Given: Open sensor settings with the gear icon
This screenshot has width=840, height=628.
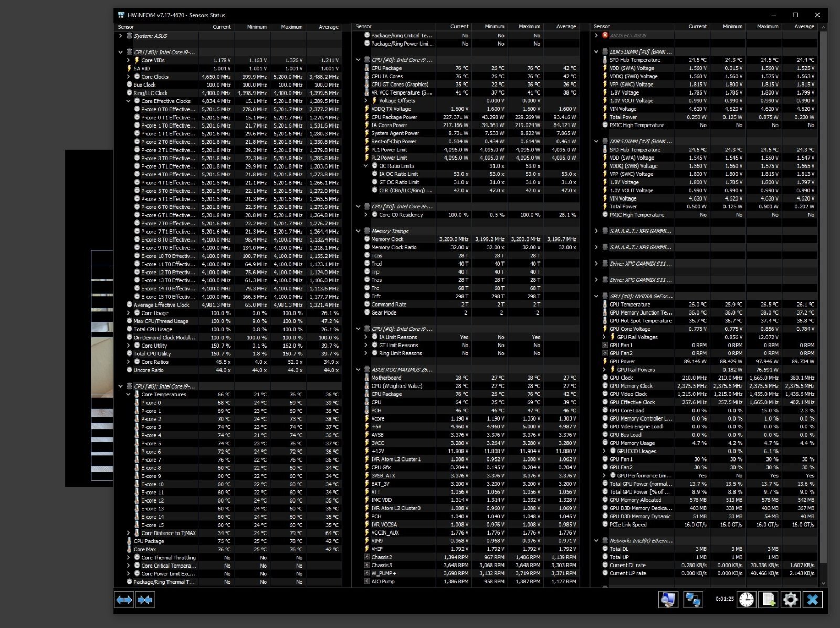Looking at the screenshot, I should pos(791,599).
